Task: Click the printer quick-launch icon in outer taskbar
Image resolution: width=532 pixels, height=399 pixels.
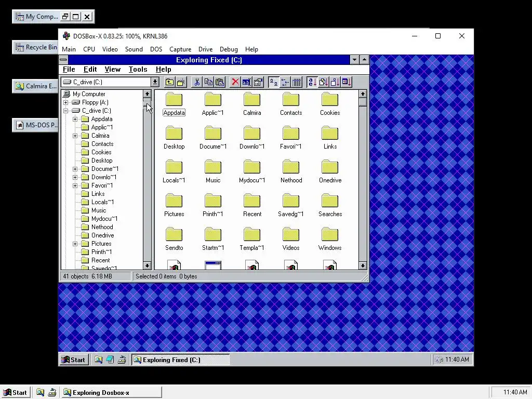Action: pos(52,393)
